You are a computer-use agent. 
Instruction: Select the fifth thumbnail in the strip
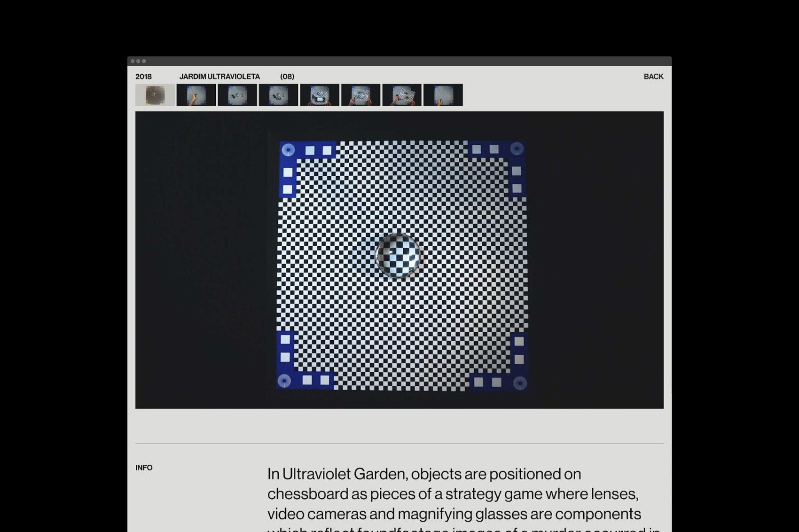320,95
